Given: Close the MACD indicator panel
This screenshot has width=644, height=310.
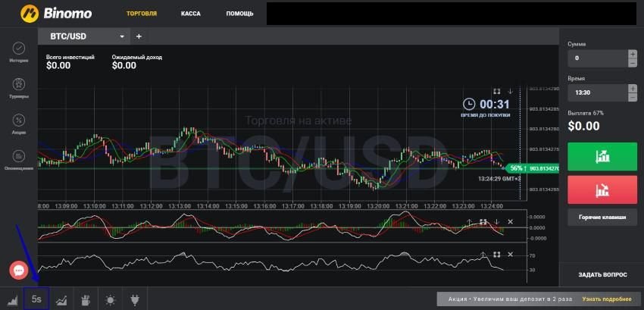Looking at the screenshot, I should click(x=510, y=222).
